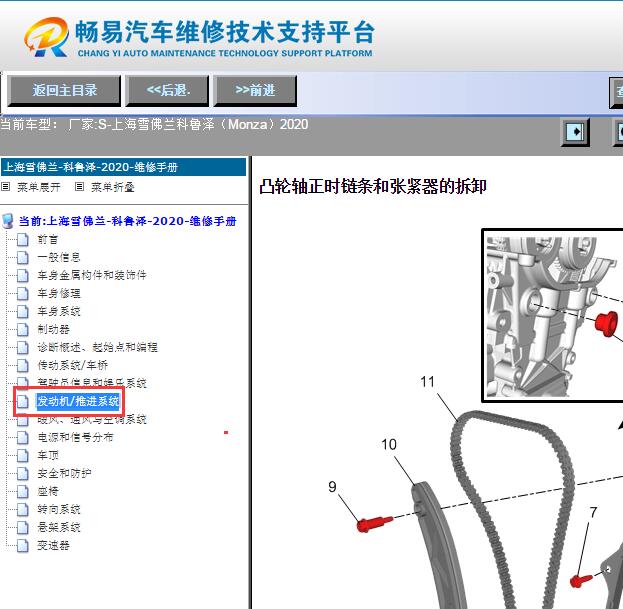
Task: Open the 安全和防护 section
Action: 64,474
